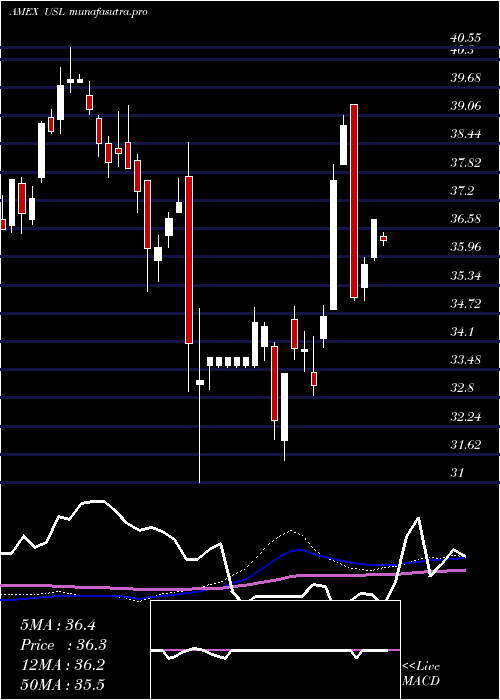Click the 37.82 price axis label

pyautogui.click(x=466, y=162)
